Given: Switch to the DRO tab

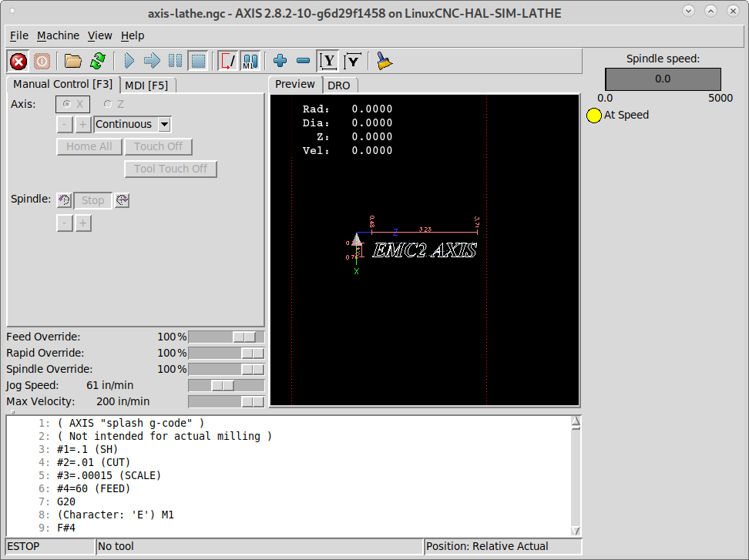Looking at the screenshot, I should (339, 86).
